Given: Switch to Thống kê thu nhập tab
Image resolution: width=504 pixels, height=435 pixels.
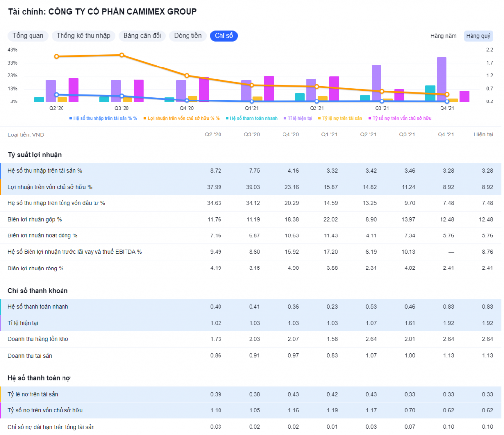Looking at the screenshot, I should [83, 35].
